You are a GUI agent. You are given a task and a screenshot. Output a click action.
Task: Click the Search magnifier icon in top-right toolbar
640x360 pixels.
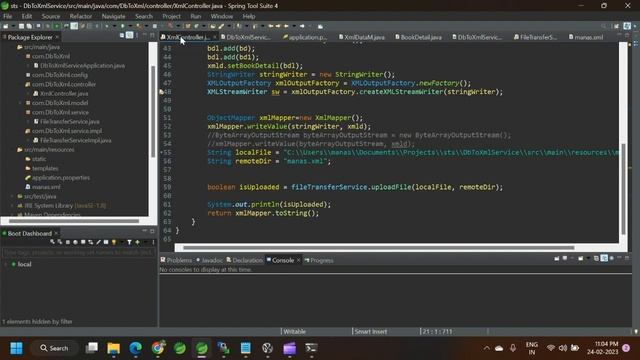pos(604,26)
